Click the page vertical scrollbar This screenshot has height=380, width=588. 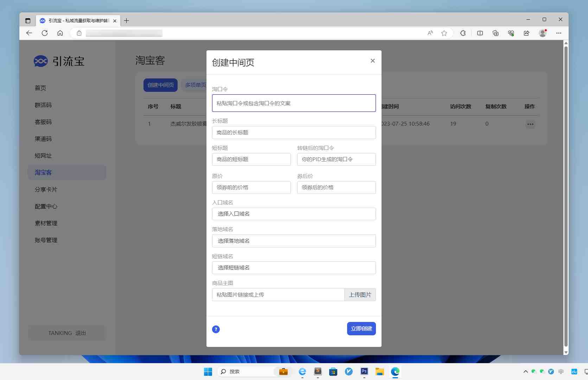click(566, 197)
